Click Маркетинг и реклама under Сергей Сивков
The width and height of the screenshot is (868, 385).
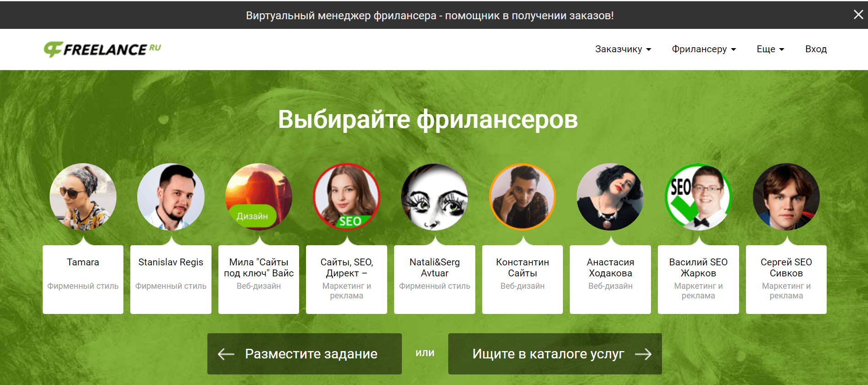pos(786,291)
